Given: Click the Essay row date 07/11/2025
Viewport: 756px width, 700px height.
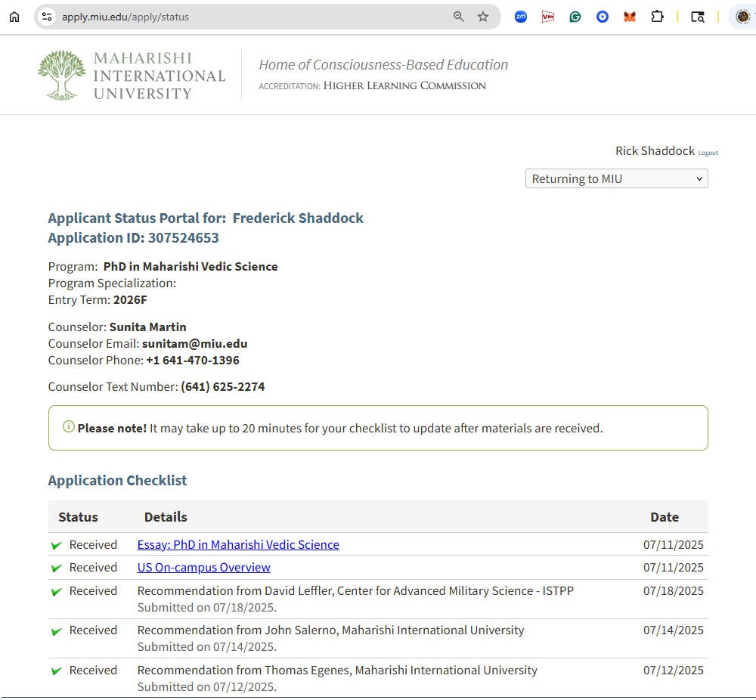Looking at the screenshot, I should pos(673,545).
